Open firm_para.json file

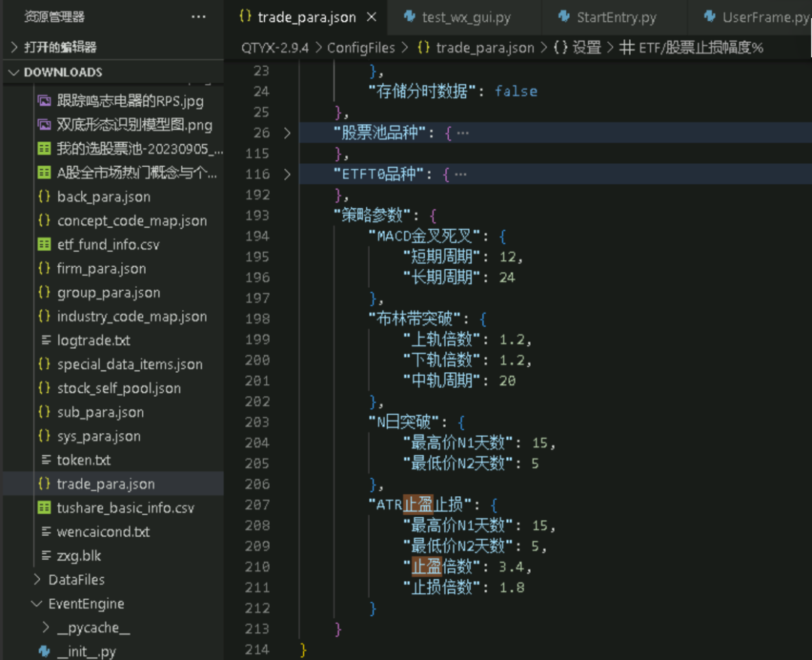click(101, 268)
